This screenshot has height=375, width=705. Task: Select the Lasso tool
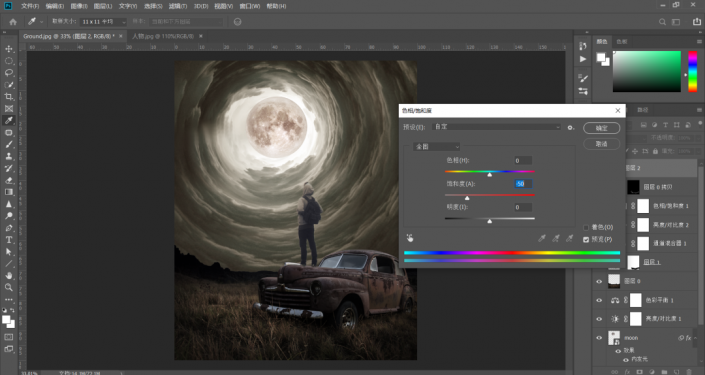(9, 72)
